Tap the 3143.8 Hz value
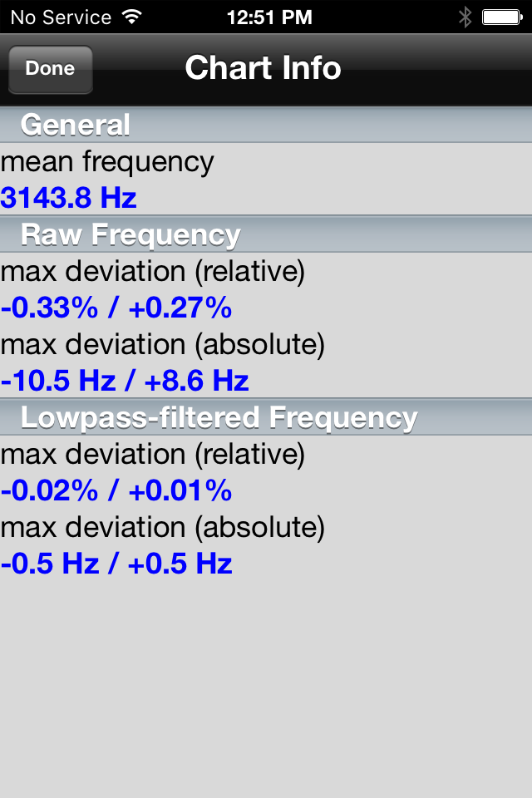Viewport: 532px width, 798px height. click(69, 198)
